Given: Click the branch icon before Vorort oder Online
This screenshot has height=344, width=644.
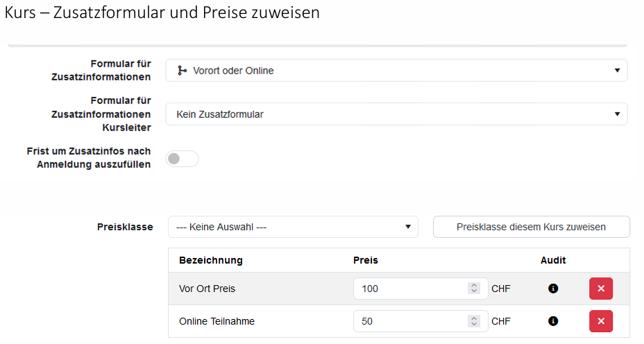Looking at the screenshot, I should pos(182,71).
